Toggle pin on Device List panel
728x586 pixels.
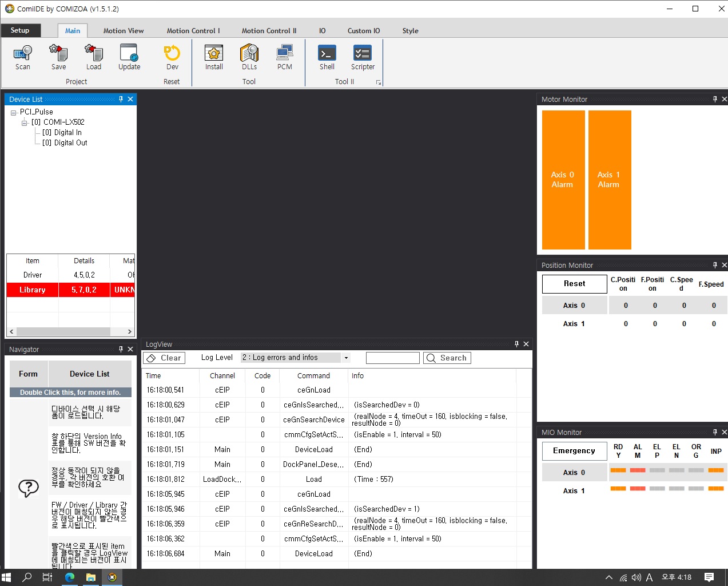[x=121, y=99]
